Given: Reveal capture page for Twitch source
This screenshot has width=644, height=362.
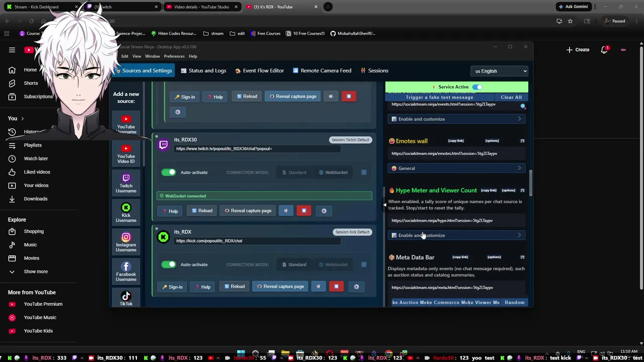Looking at the screenshot, I should click(x=248, y=211).
